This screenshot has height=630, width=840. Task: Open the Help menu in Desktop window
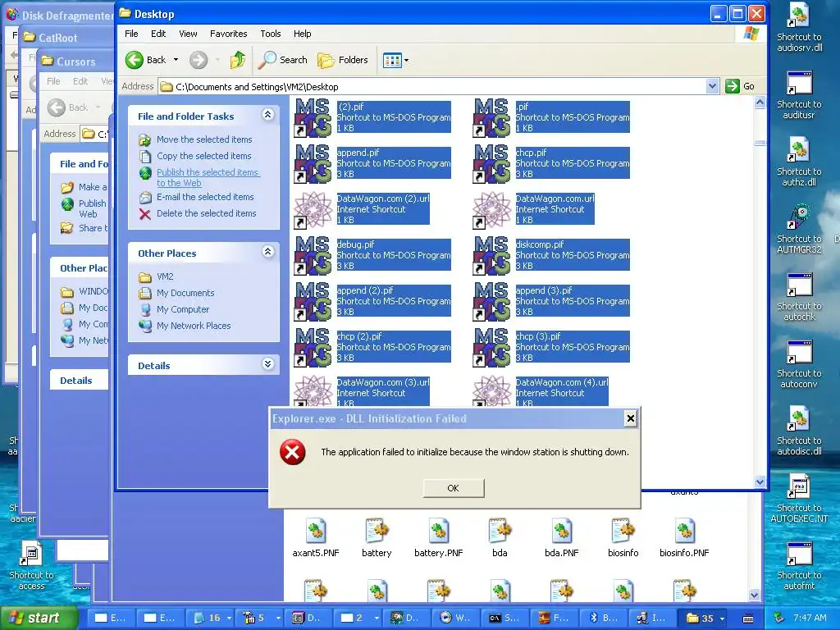[x=302, y=34]
